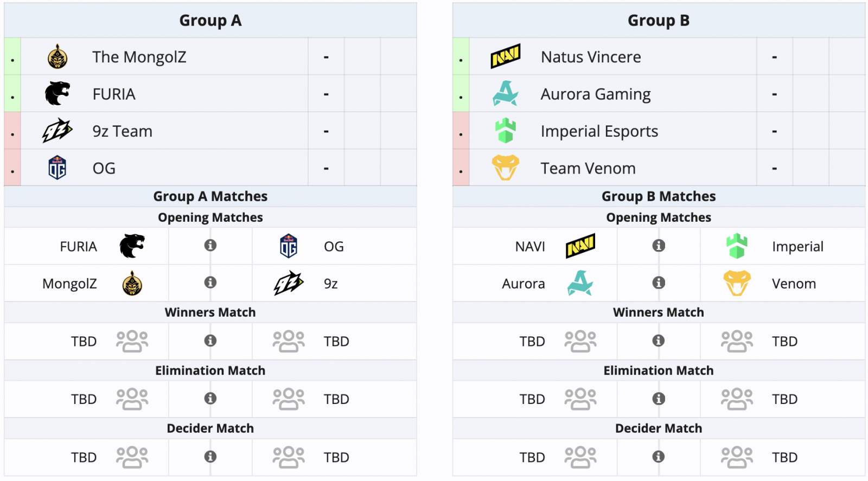Open Natus Vincere team page link
Screen dimensions: 868x481
click(x=591, y=57)
